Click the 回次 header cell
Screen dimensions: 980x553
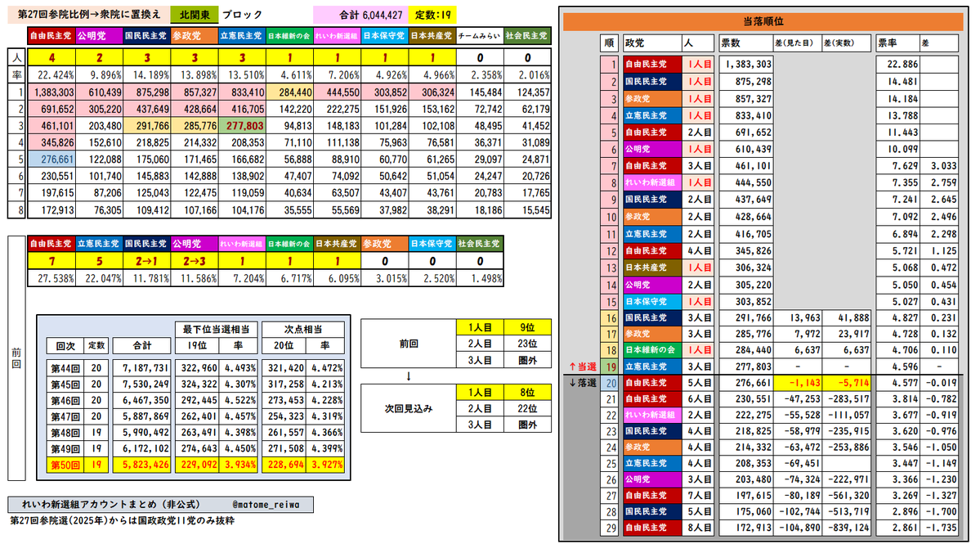coord(65,345)
